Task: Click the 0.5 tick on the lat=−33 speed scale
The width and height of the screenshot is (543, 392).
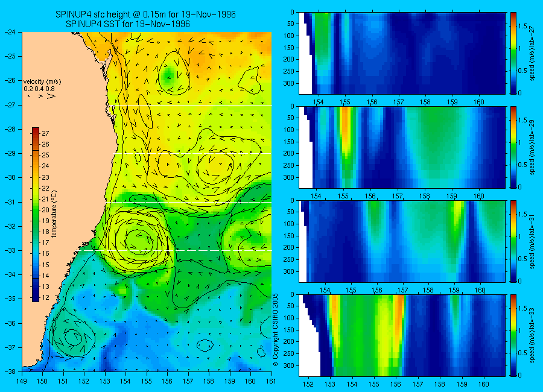Action: point(523,353)
